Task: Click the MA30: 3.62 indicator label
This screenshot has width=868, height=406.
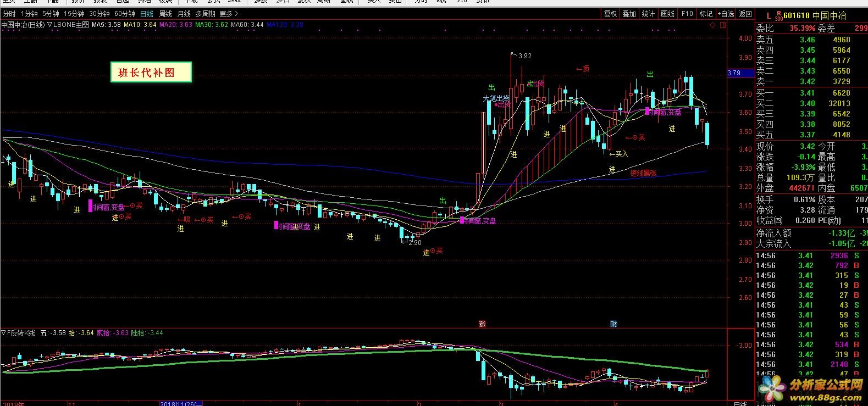Action: [212, 25]
